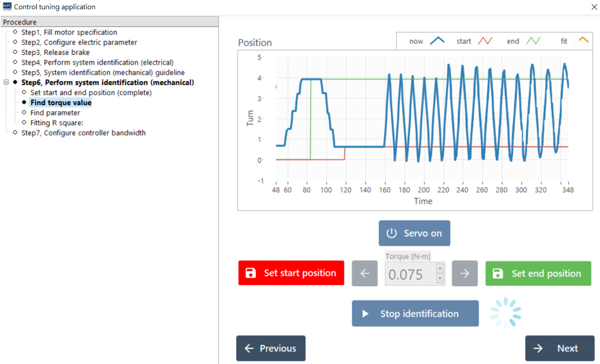
Task: Click the right arrow to increase torque
Action: point(464,273)
